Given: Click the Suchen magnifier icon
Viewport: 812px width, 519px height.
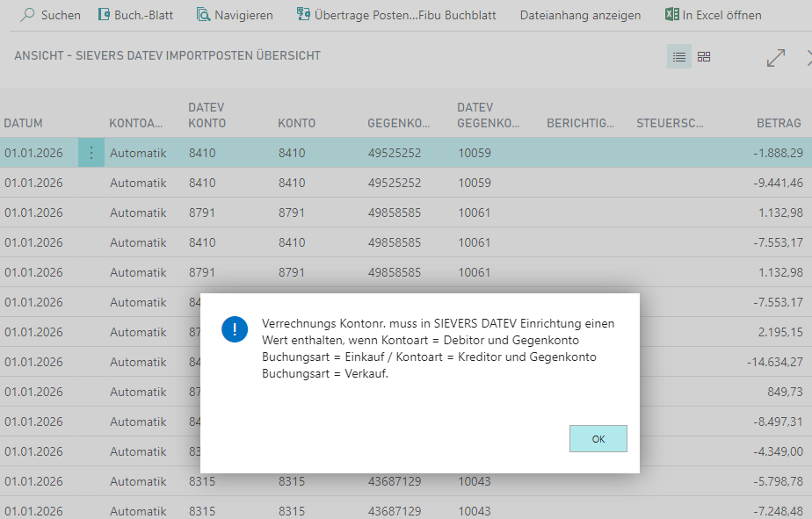Looking at the screenshot, I should (x=27, y=15).
